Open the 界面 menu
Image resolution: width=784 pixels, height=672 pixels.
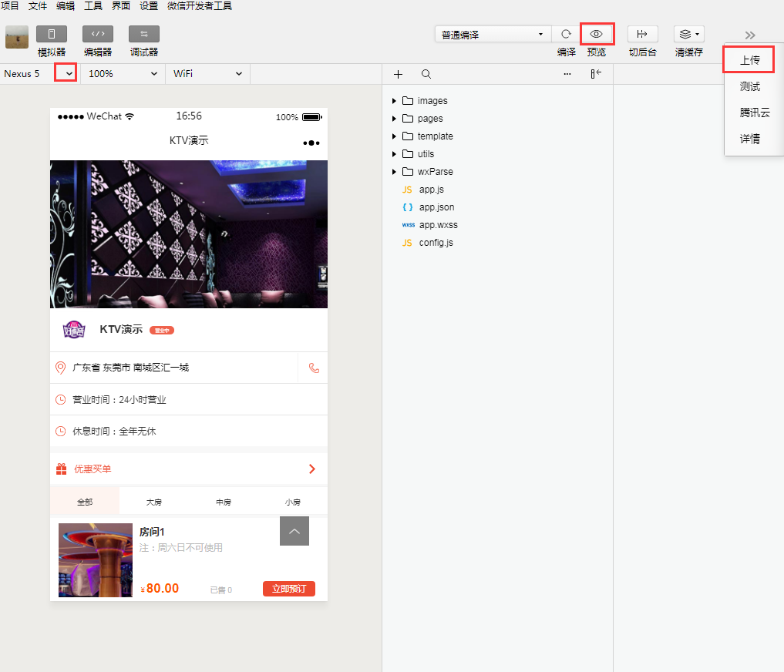pyautogui.click(x=121, y=6)
